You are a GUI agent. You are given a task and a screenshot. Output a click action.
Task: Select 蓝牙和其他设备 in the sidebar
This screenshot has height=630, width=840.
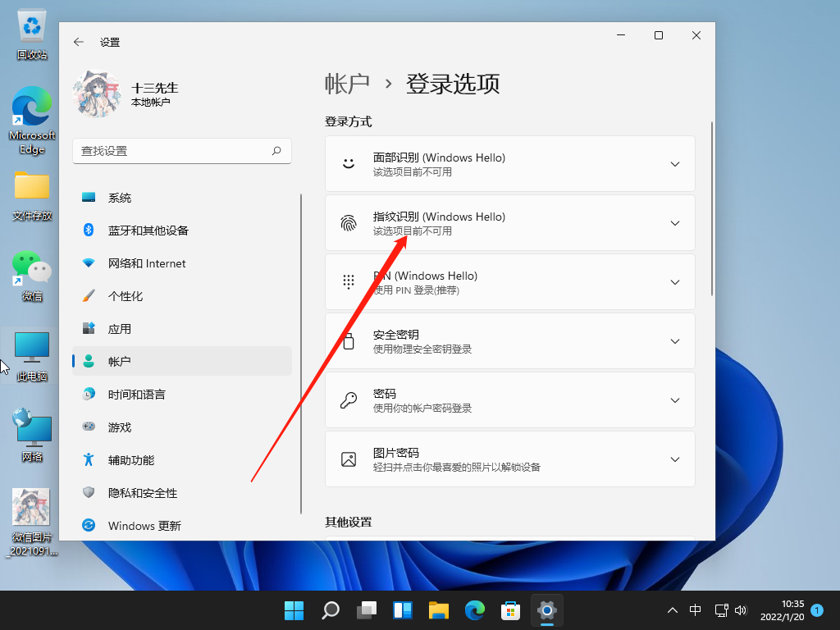click(x=148, y=231)
